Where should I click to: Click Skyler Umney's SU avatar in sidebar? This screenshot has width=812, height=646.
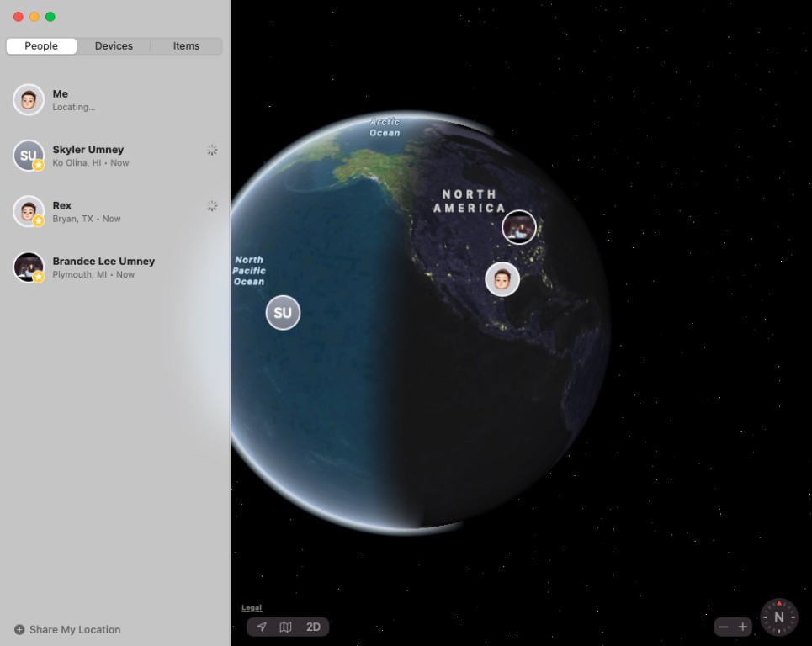pos(29,156)
